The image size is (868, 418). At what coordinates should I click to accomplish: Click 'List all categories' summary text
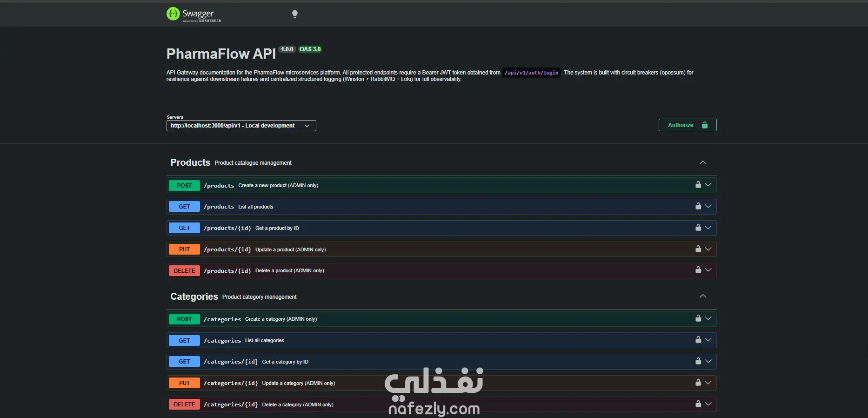point(265,340)
